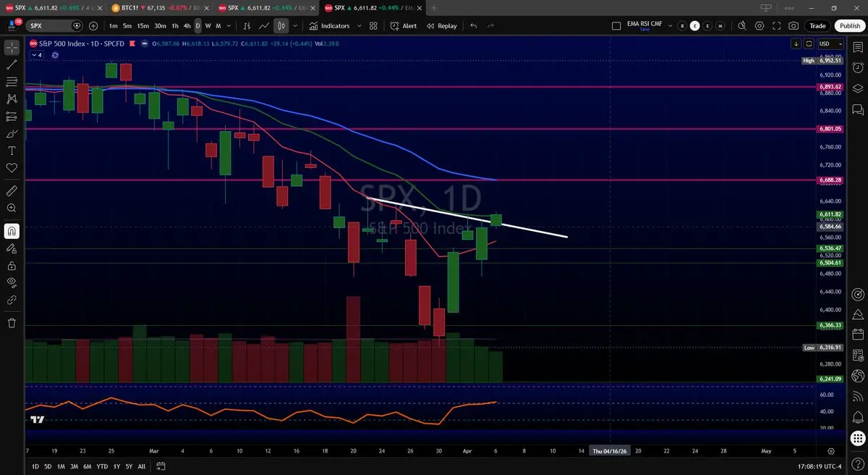Screen dimensions: 868x475
Task: Start bar Replay mode
Action: 441,26
